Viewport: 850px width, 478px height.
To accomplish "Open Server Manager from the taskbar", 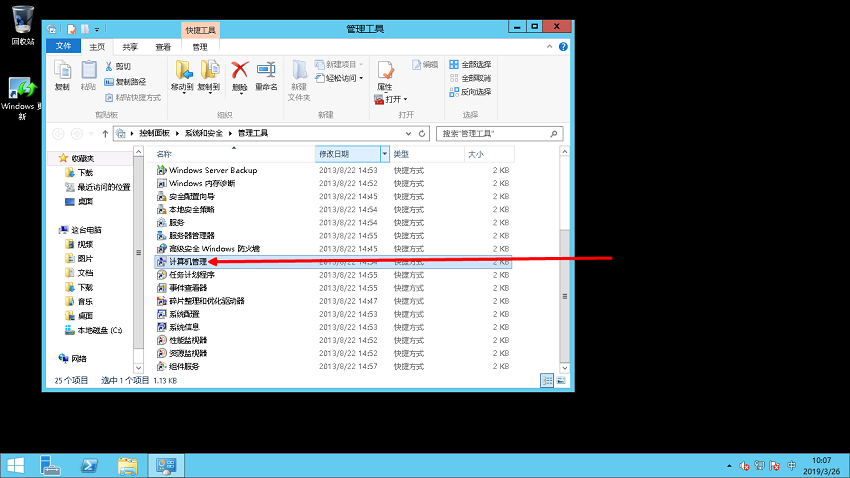I will coord(50,466).
